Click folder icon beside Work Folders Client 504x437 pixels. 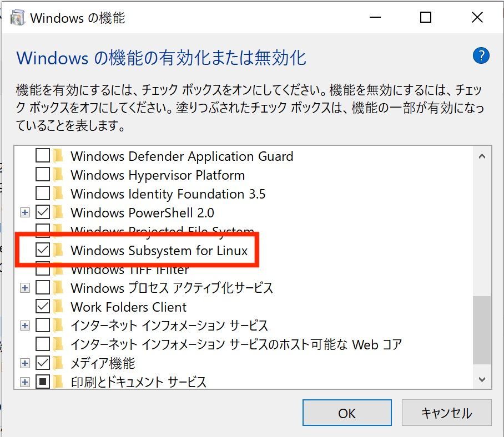tap(58, 307)
